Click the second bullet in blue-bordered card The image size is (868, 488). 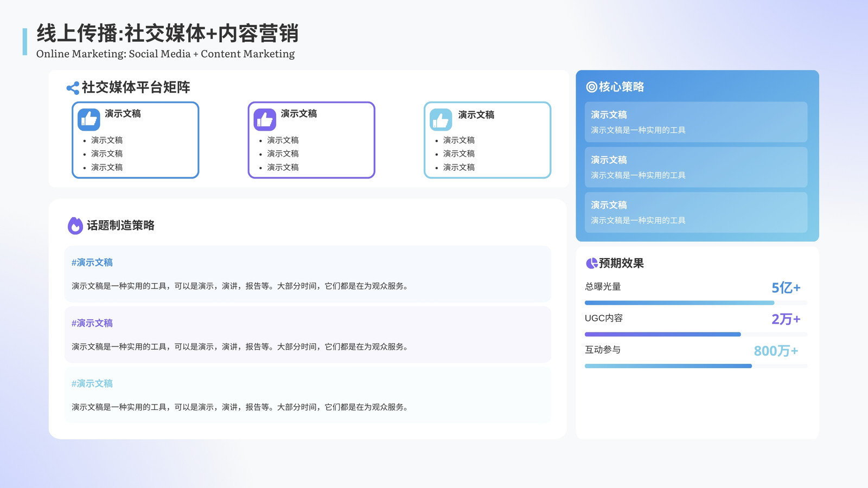pyautogui.click(x=107, y=153)
